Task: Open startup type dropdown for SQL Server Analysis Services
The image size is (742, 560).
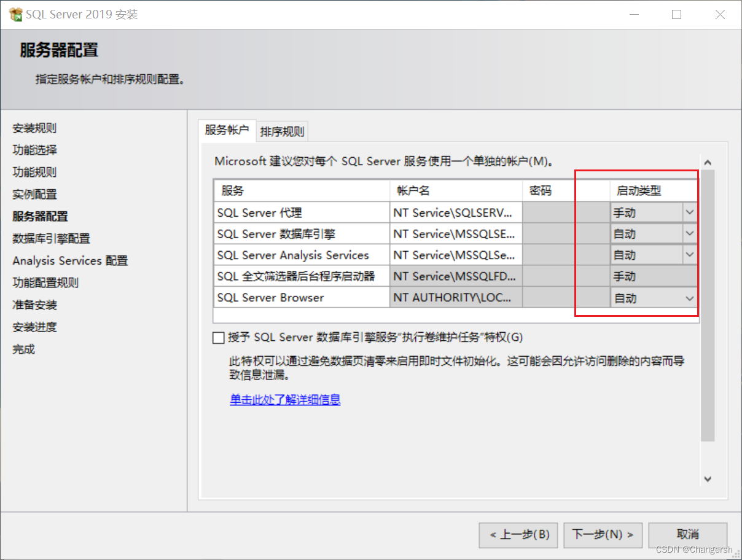Action: (x=690, y=255)
